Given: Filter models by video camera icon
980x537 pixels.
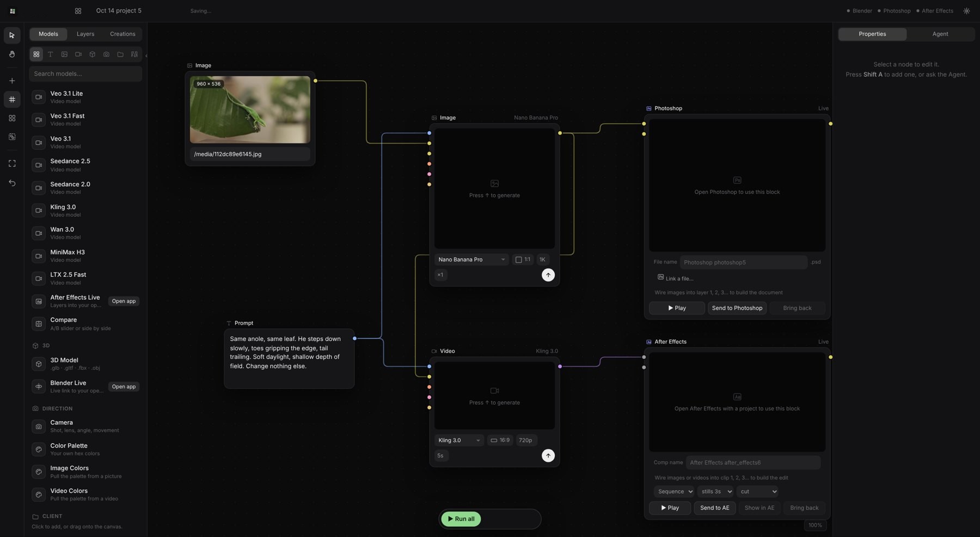Looking at the screenshot, I should tap(78, 54).
